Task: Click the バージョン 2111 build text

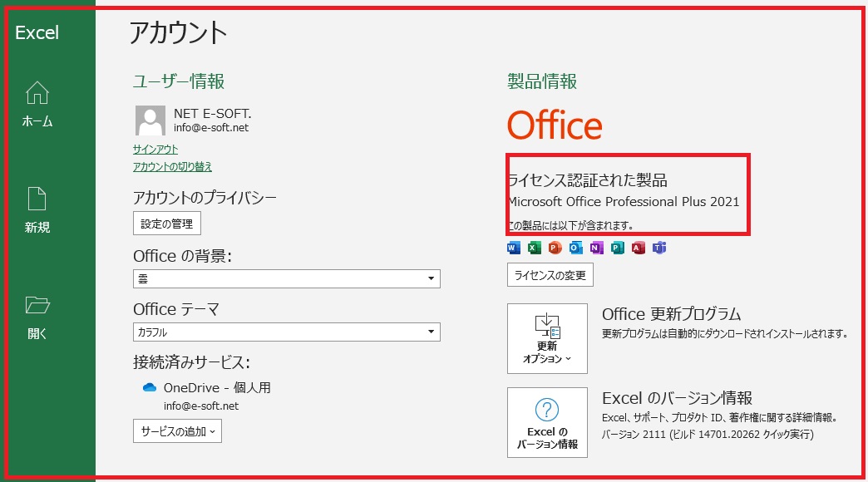Action: 708,435
